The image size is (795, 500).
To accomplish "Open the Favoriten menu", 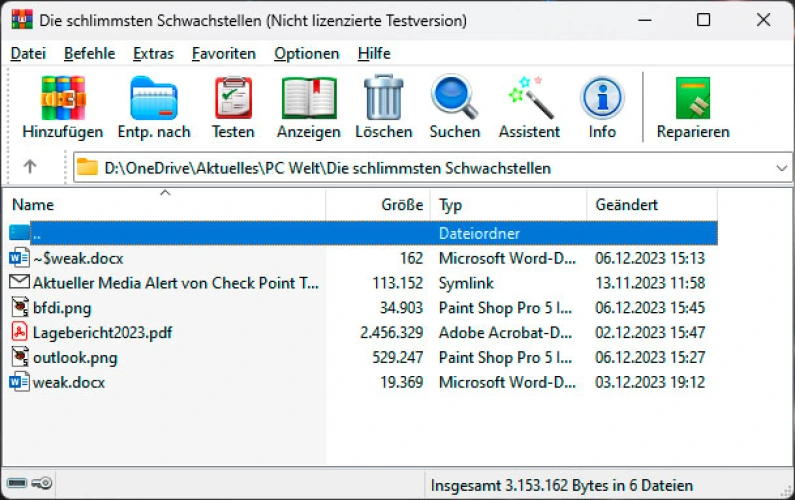I will [224, 54].
